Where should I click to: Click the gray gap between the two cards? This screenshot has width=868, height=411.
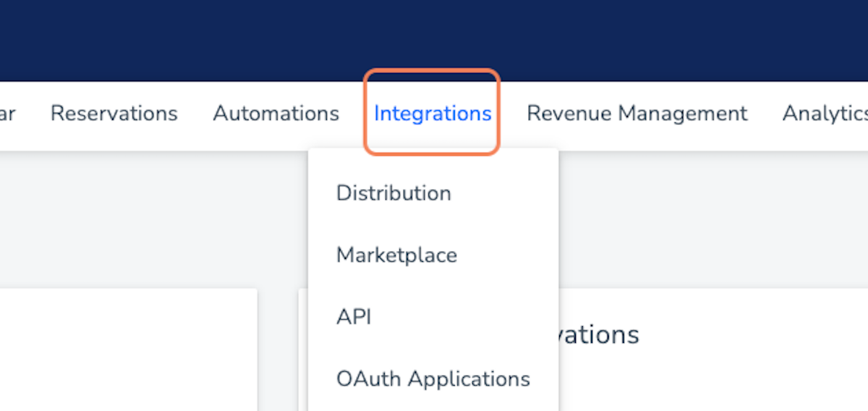278,347
